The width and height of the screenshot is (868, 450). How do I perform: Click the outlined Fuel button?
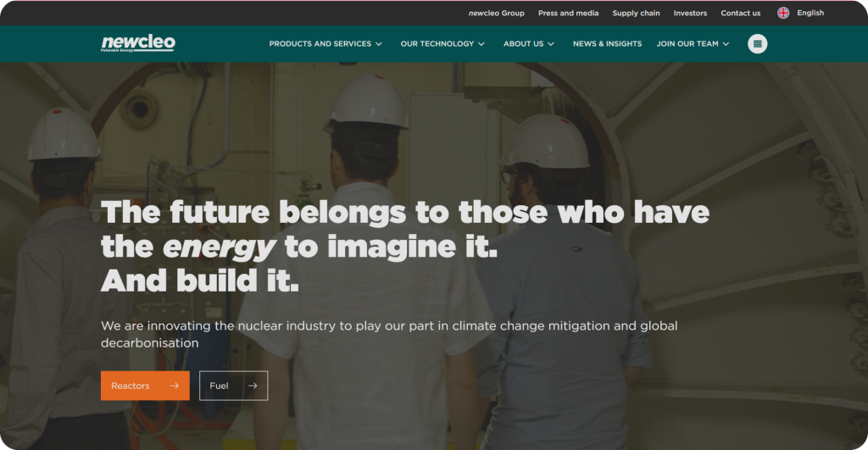click(234, 386)
